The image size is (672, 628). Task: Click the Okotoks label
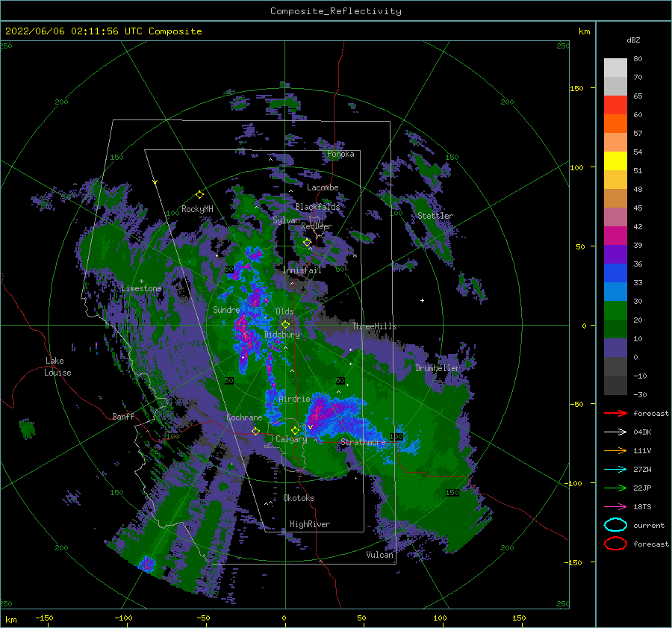[x=299, y=498]
